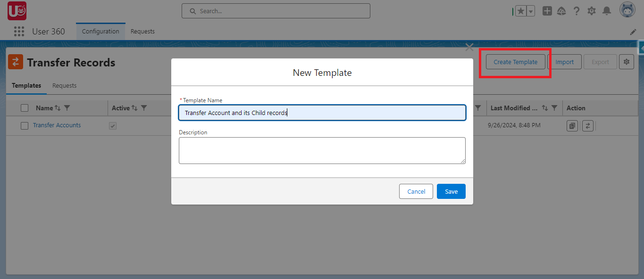Open the Trailhead guidance icon
The height and width of the screenshot is (279, 644).
pyautogui.click(x=561, y=11)
